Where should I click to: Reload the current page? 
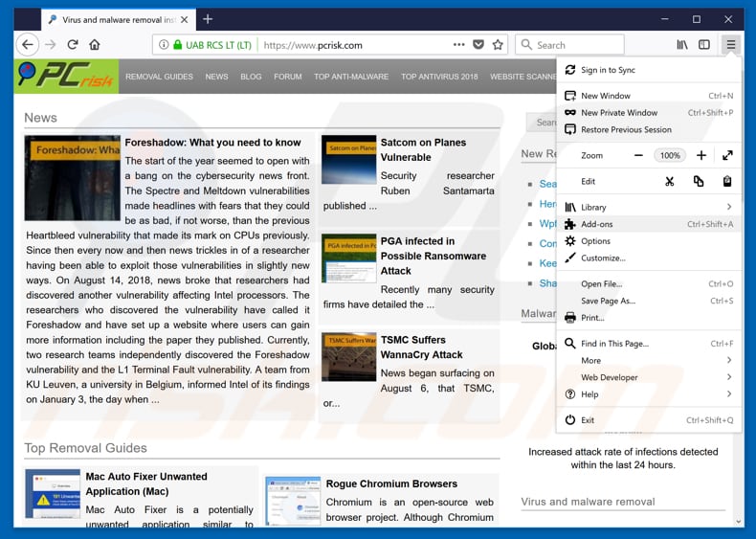tap(73, 45)
